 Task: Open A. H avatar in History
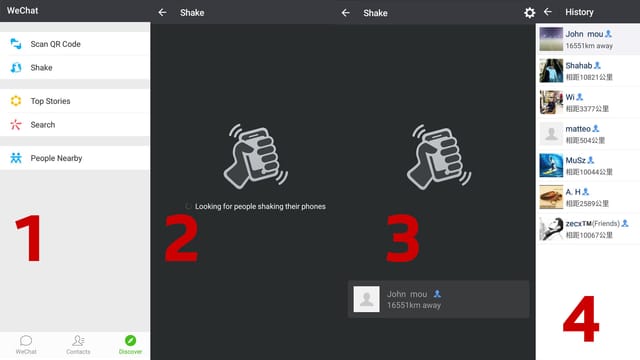pyautogui.click(x=551, y=197)
